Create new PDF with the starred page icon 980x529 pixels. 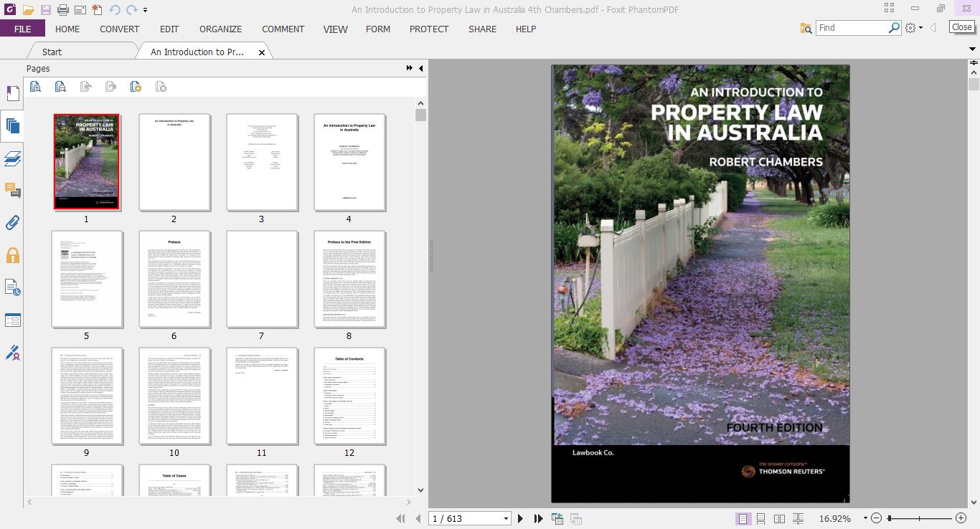tap(97, 10)
